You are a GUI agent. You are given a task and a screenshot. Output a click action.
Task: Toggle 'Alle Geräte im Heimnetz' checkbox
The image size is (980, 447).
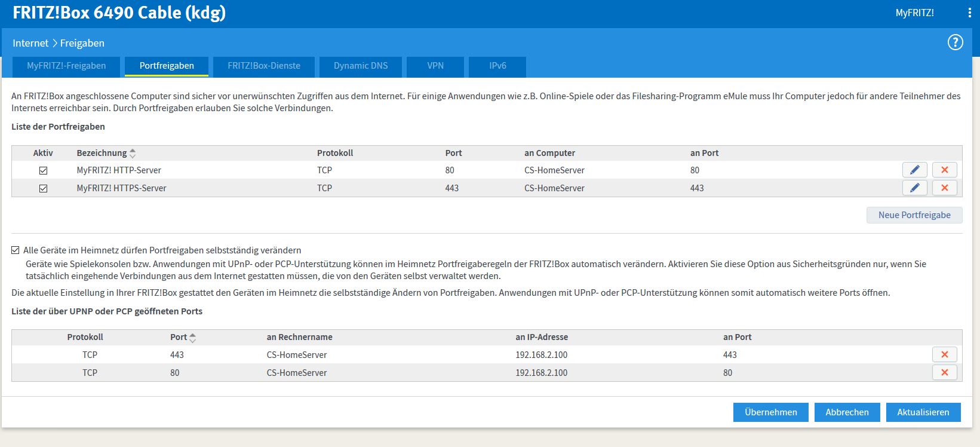click(x=16, y=250)
